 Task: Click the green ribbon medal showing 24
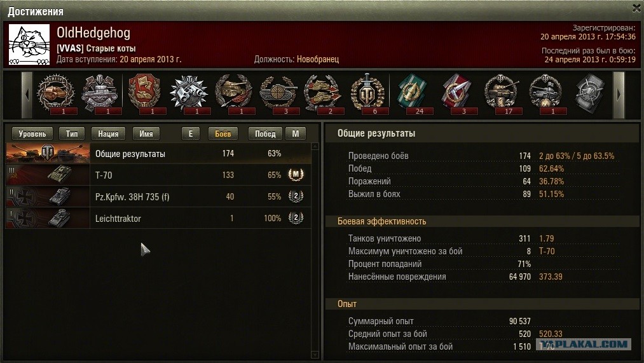click(x=412, y=93)
